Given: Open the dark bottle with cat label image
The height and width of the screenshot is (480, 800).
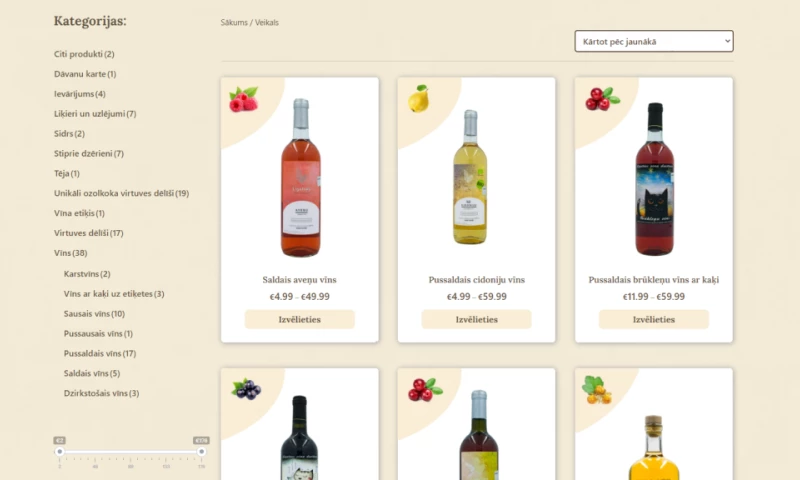Looking at the screenshot, I should (x=299, y=438).
